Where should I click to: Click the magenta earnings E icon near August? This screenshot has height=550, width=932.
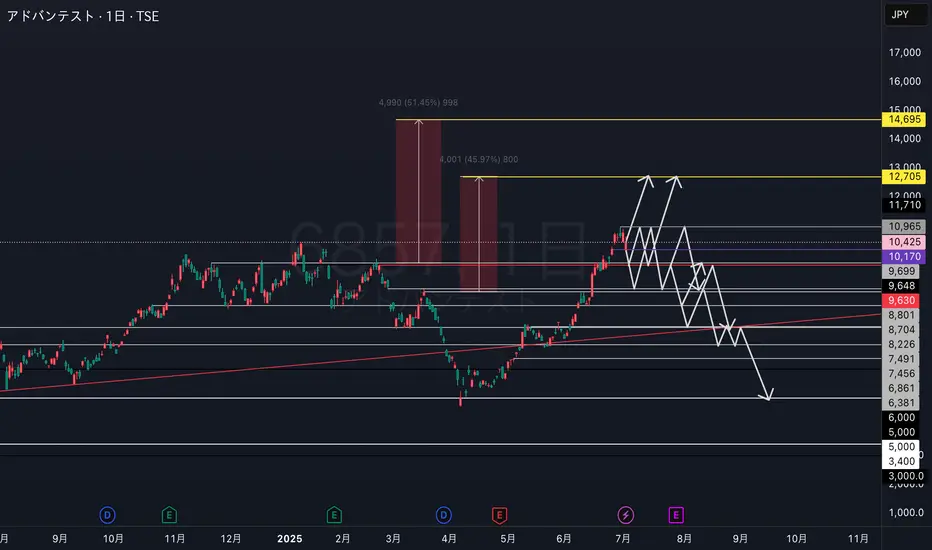click(x=676, y=515)
